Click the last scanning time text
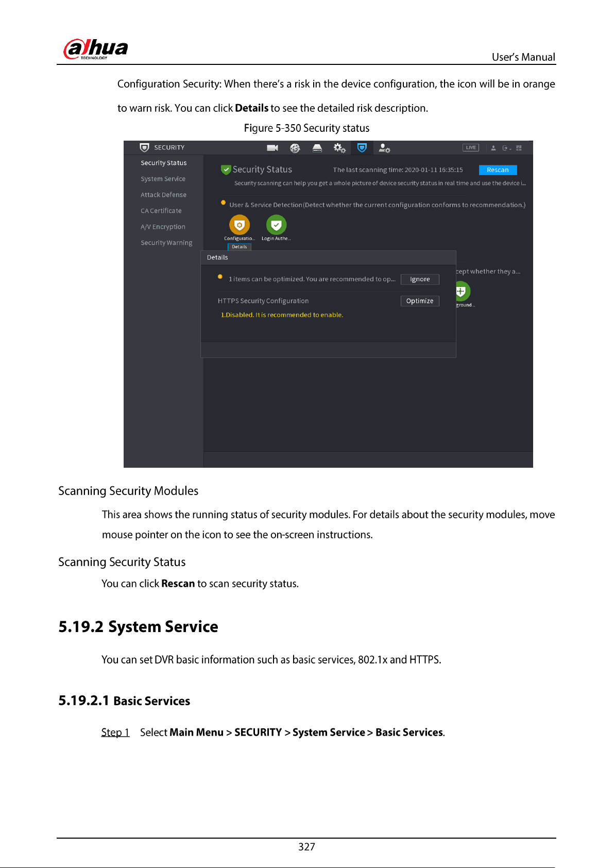Viewport: 614px width, 868px height. [x=398, y=169]
